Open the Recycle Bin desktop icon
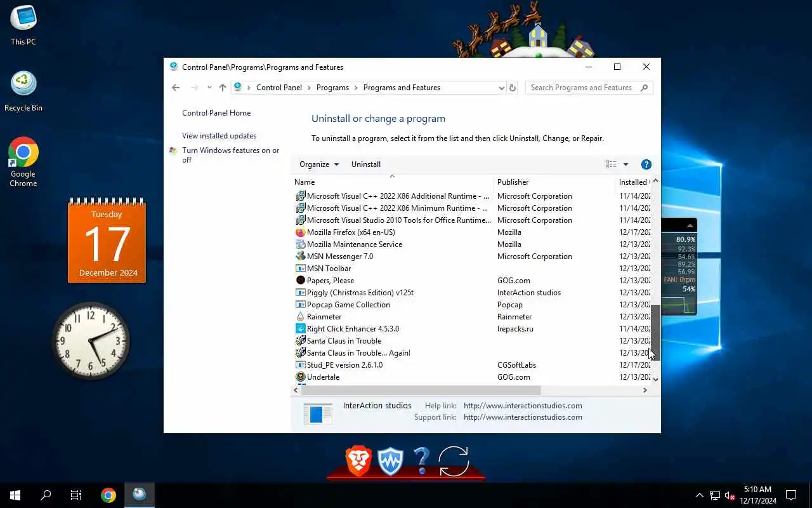The width and height of the screenshot is (812, 508). coord(23,91)
